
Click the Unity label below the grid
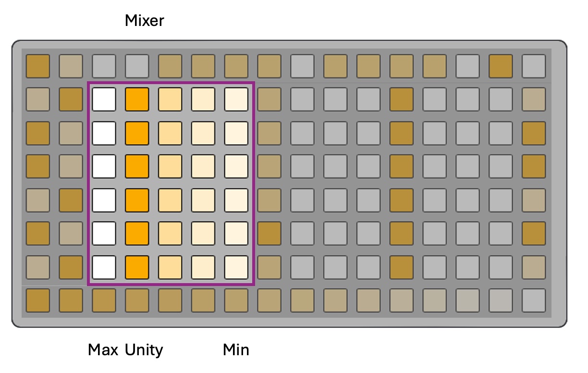(x=144, y=350)
